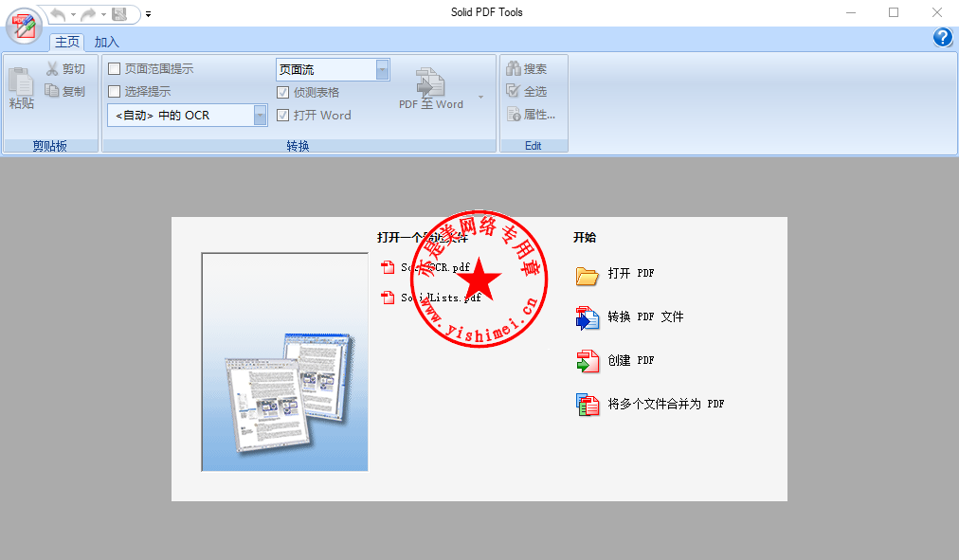This screenshot has height=560, width=959.
Task: Click the 转换 group label
Action: tap(298, 146)
